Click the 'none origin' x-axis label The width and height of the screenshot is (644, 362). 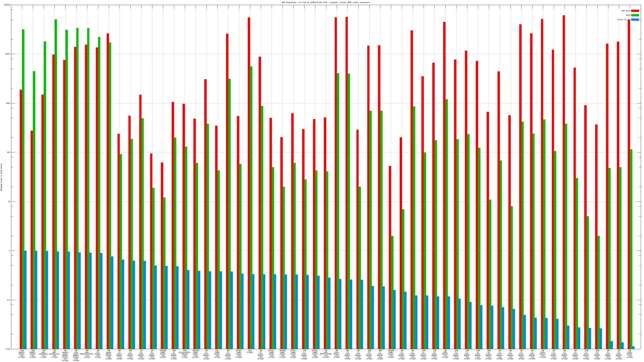(250, 352)
